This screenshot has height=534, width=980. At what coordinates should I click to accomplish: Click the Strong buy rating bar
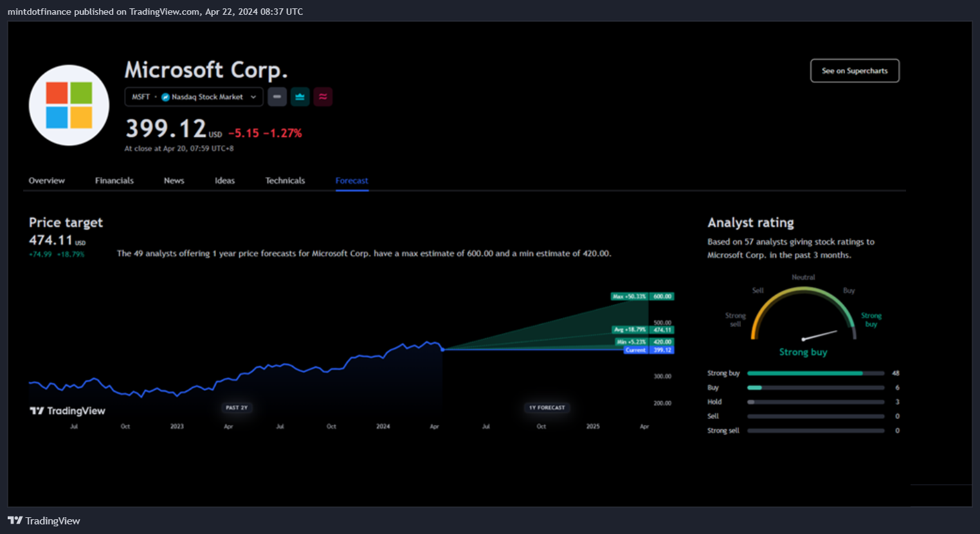coord(815,373)
